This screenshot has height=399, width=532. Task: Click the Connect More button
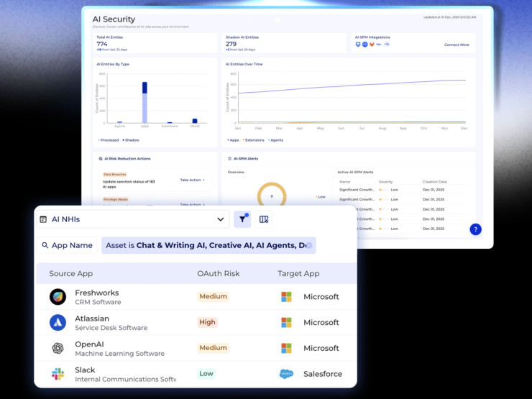457,45
